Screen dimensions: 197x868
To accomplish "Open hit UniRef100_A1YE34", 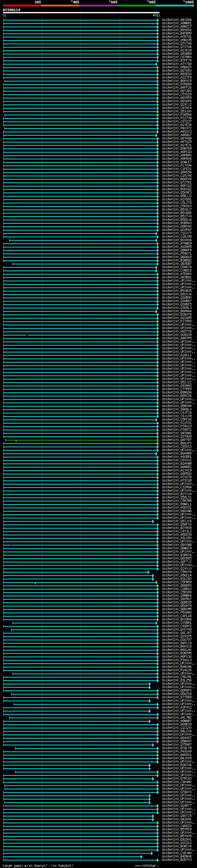I will pyautogui.click(x=176, y=125).
